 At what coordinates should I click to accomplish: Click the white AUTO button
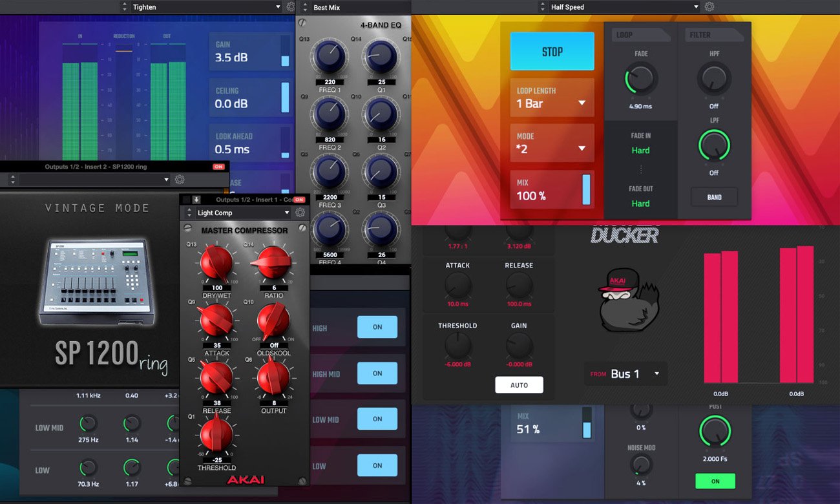point(519,385)
